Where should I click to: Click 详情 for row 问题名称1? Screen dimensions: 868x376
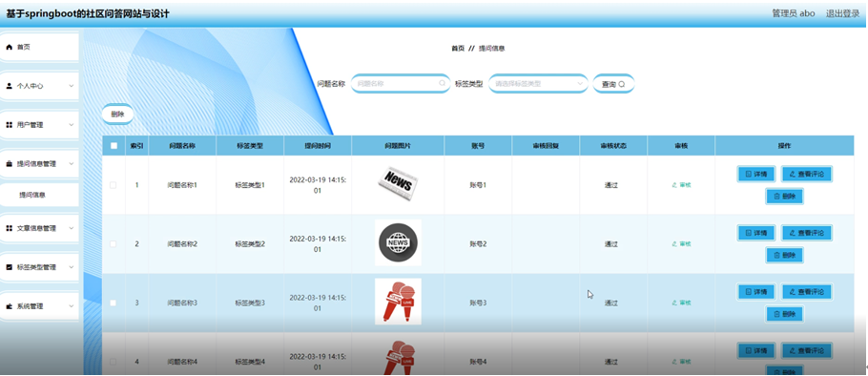point(756,174)
